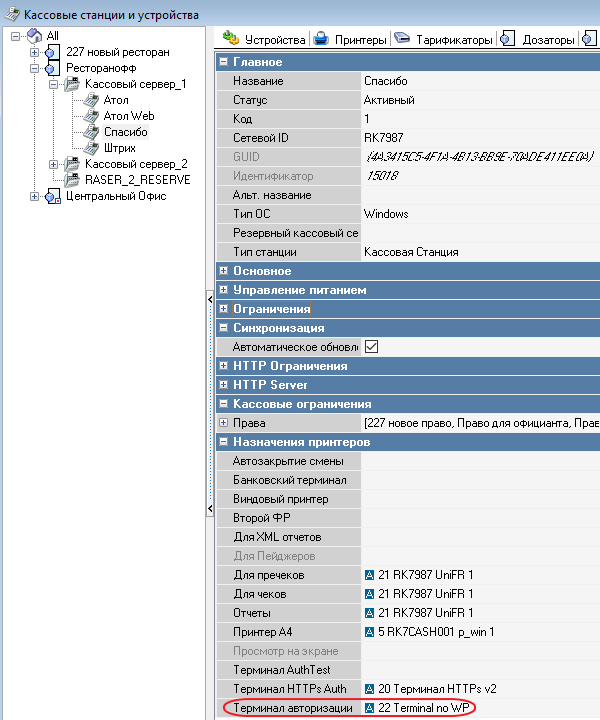The height and width of the screenshot is (720, 600).
Task: Click the RASER_2_RESERVE server icon
Action: [73, 180]
